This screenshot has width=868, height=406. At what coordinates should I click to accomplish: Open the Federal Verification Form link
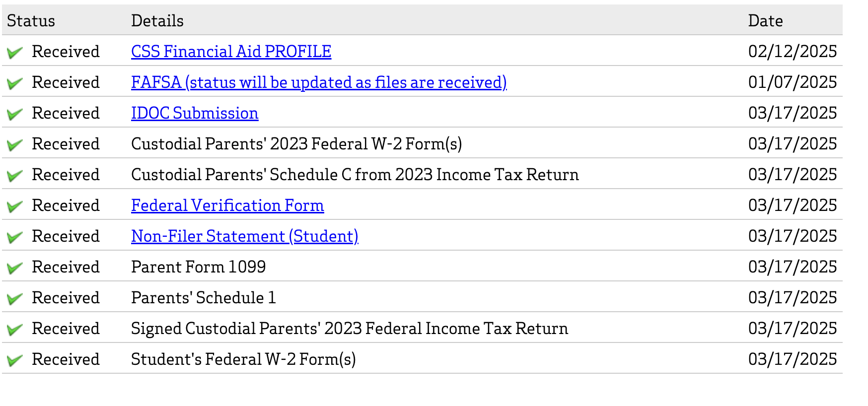227,205
